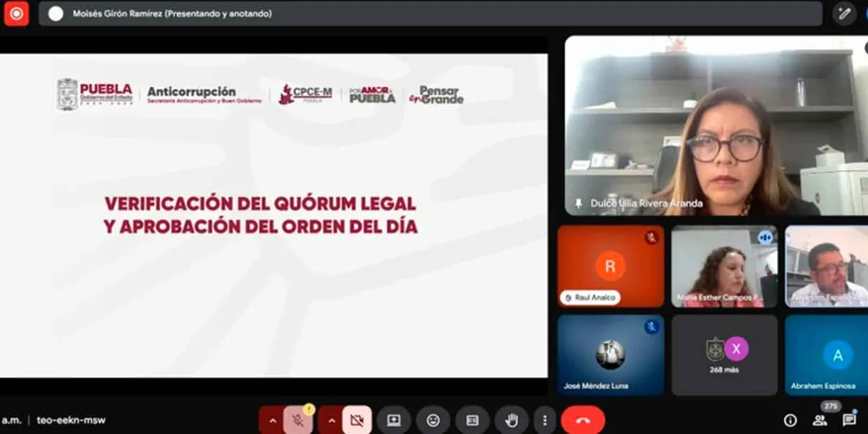Open the 268 más participants tile
The width and height of the screenshot is (868, 434).
point(724,355)
